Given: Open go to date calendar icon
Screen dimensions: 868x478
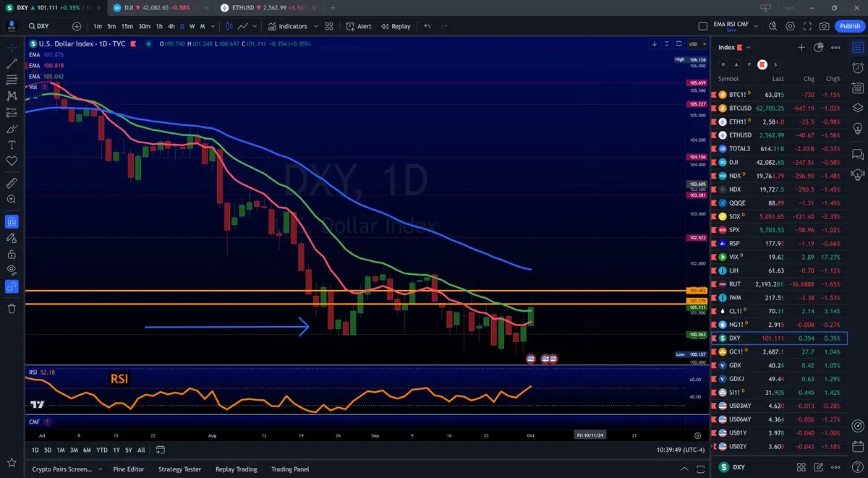Looking at the screenshot, I should pyautogui.click(x=161, y=450).
